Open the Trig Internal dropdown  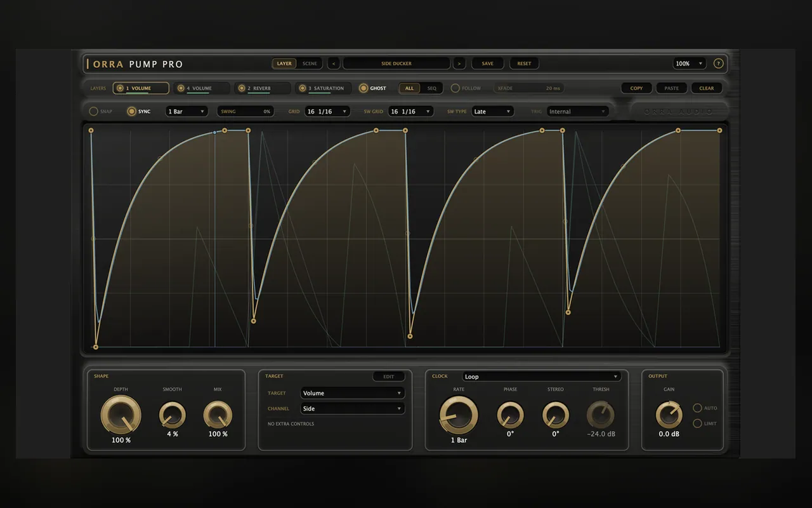click(x=578, y=111)
